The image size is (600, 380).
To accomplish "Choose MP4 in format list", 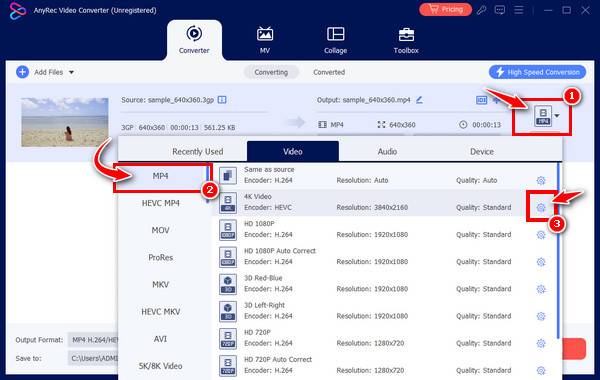I will point(160,176).
